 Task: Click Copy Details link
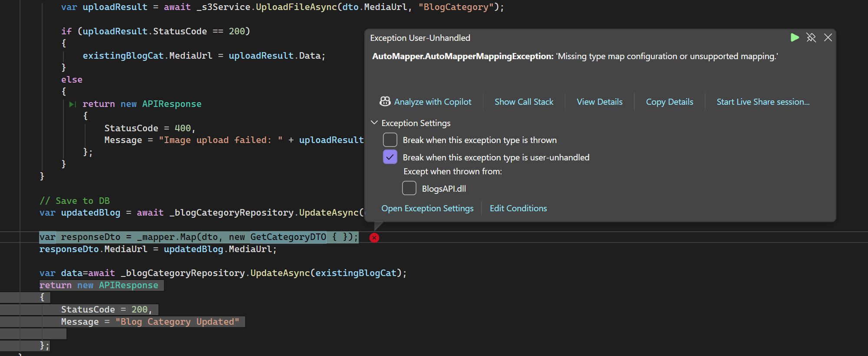click(x=669, y=102)
